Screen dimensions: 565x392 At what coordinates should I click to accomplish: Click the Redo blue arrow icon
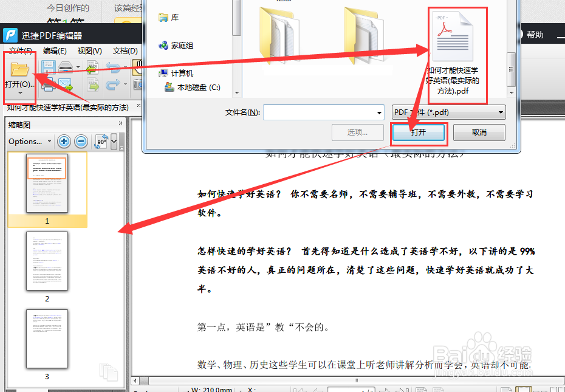tap(113, 84)
